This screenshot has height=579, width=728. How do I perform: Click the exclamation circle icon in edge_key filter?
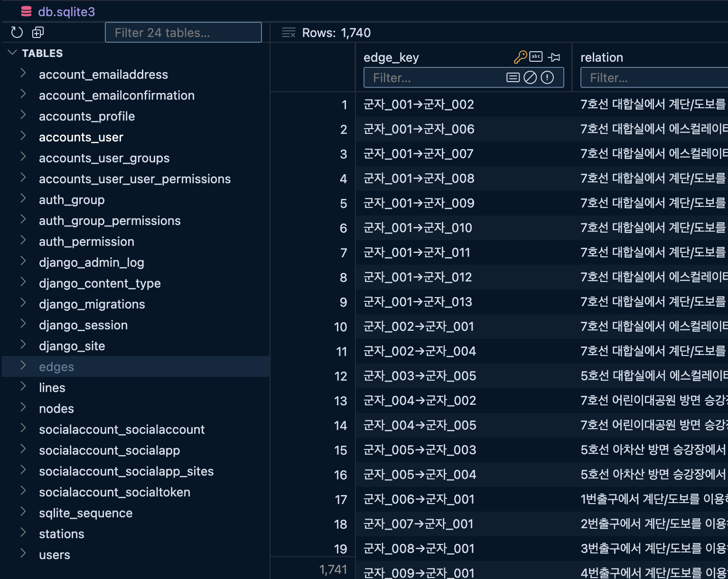(x=546, y=77)
